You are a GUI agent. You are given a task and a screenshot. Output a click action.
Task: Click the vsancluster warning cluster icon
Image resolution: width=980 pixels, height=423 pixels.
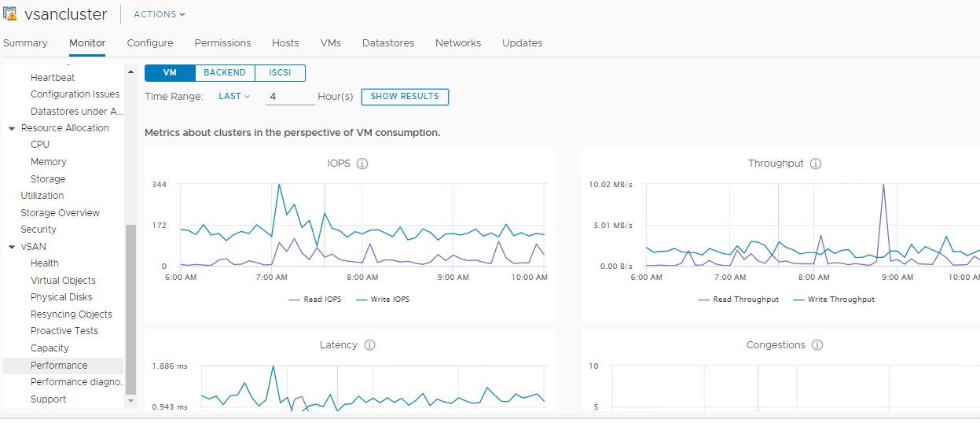[x=10, y=14]
